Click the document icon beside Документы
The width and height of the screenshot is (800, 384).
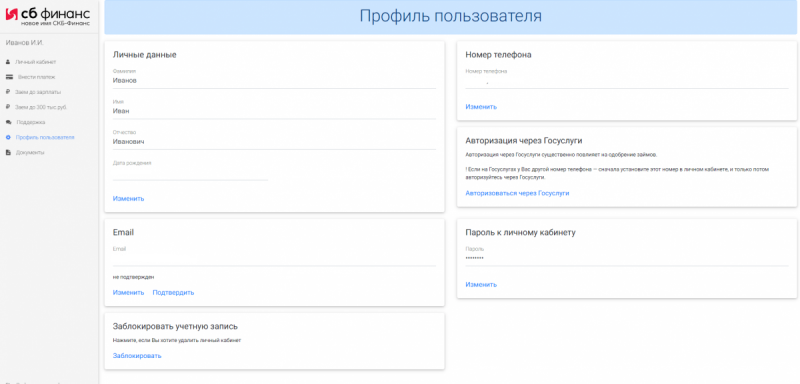8,152
